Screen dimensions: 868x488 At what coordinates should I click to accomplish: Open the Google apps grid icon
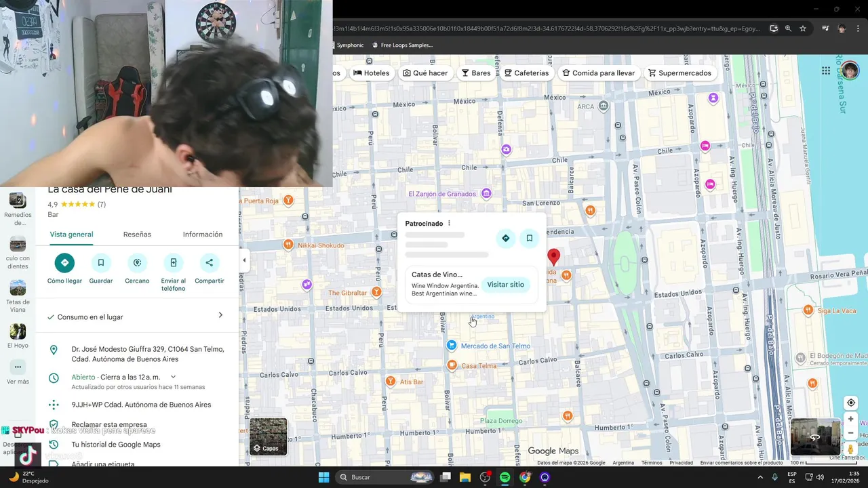pos(826,70)
